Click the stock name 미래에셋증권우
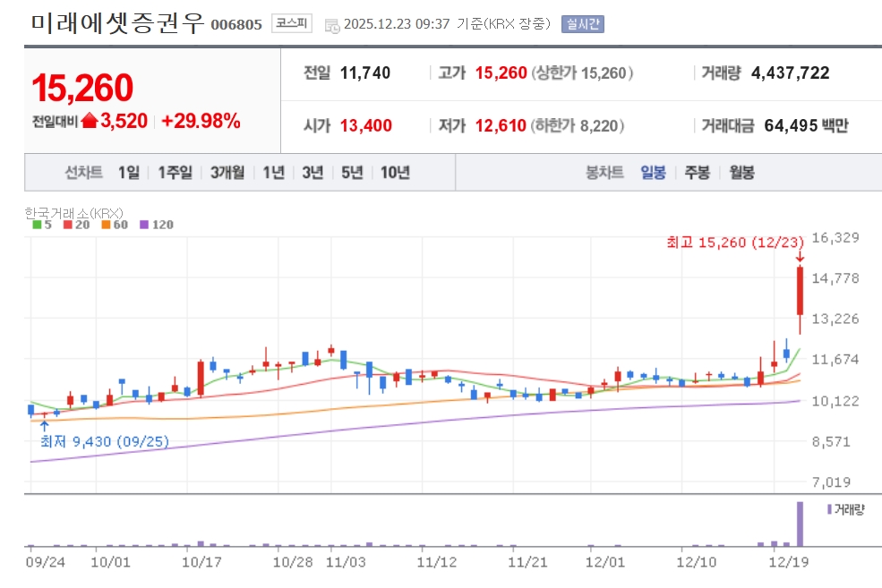This screenshot has width=882, height=588. tap(117, 23)
